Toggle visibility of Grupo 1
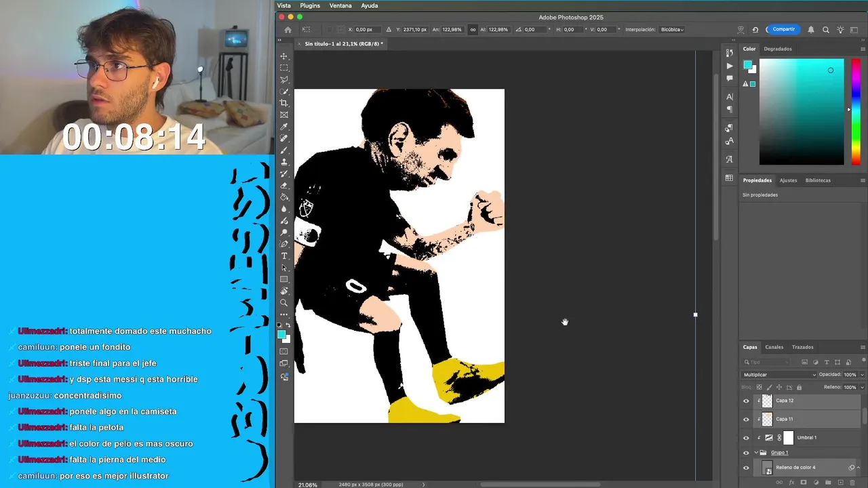The height and width of the screenshot is (488, 868). pyautogui.click(x=746, y=453)
